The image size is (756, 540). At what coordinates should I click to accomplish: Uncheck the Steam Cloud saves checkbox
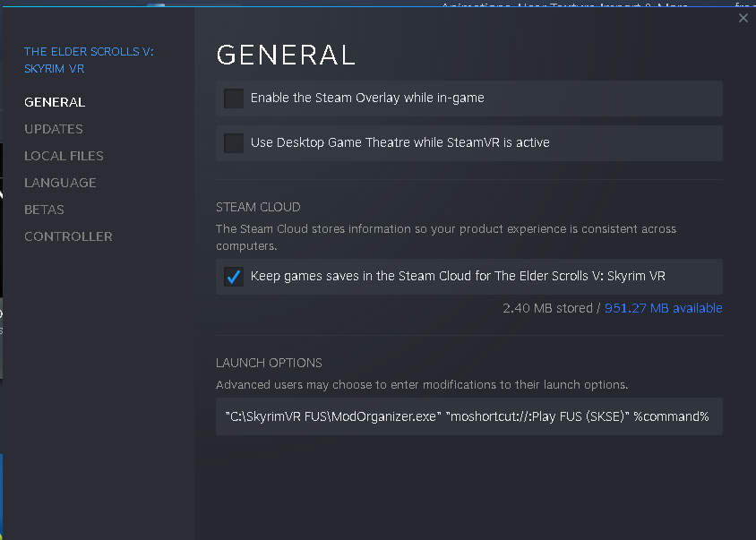click(x=234, y=277)
